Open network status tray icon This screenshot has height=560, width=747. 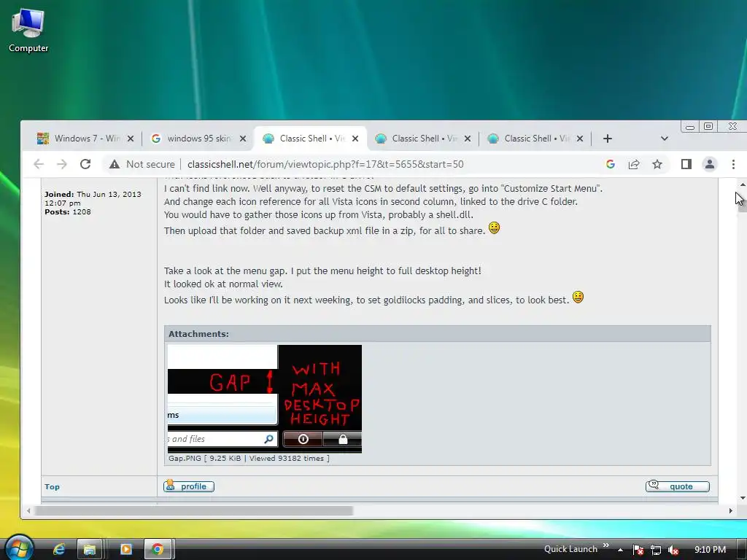point(656,550)
